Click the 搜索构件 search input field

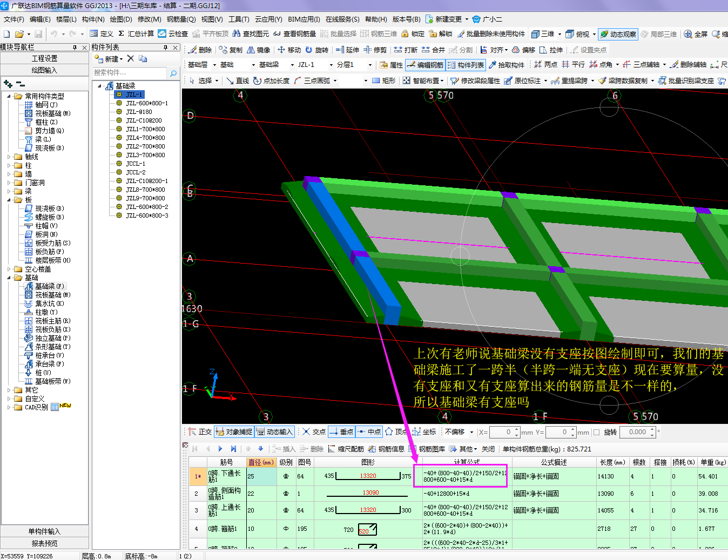[130, 73]
